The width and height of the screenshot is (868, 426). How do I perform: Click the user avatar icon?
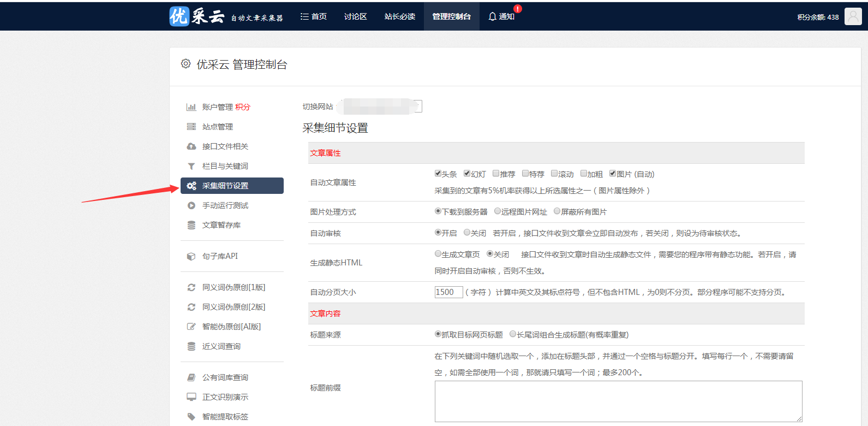click(853, 16)
